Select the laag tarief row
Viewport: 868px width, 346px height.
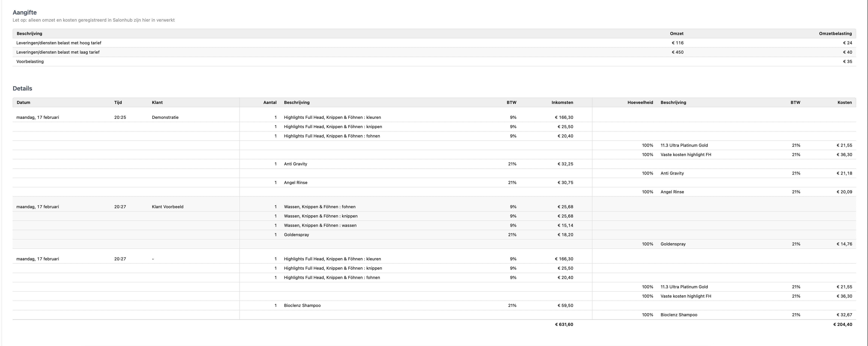(x=58, y=52)
